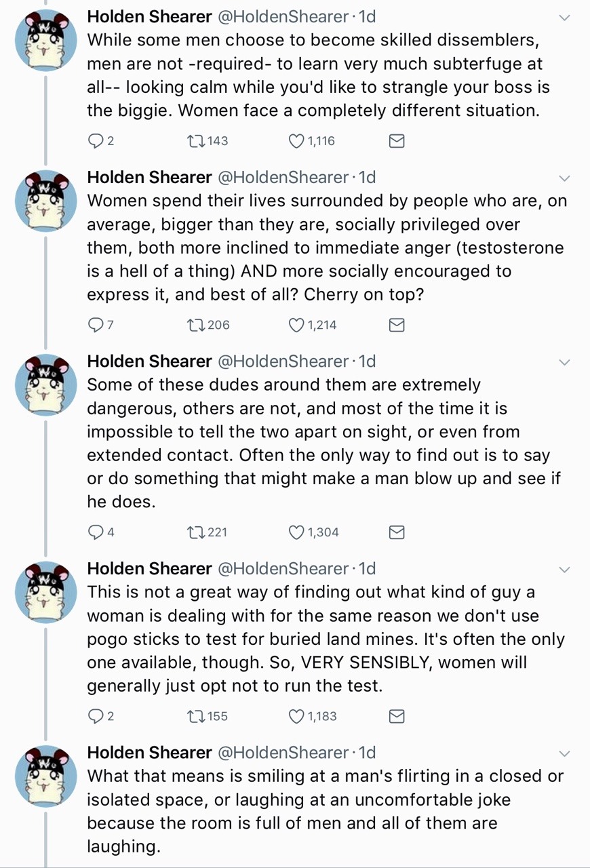Image resolution: width=590 pixels, height=868 pixels.
Task: Open the options chevron on the first tweet
Action: pyautogui.click(x=564, y=18)
